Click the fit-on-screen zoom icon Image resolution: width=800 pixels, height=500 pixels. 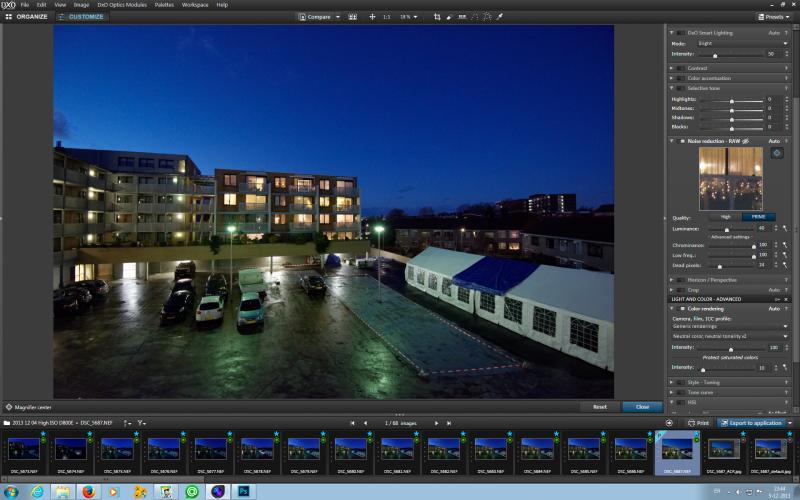coord(372,17)
